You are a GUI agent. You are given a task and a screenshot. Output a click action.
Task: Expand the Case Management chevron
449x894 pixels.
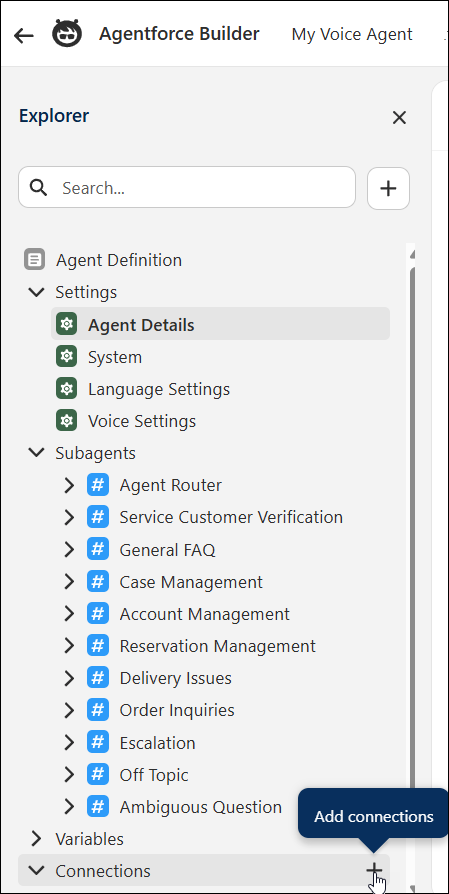[x=69, y=582]
